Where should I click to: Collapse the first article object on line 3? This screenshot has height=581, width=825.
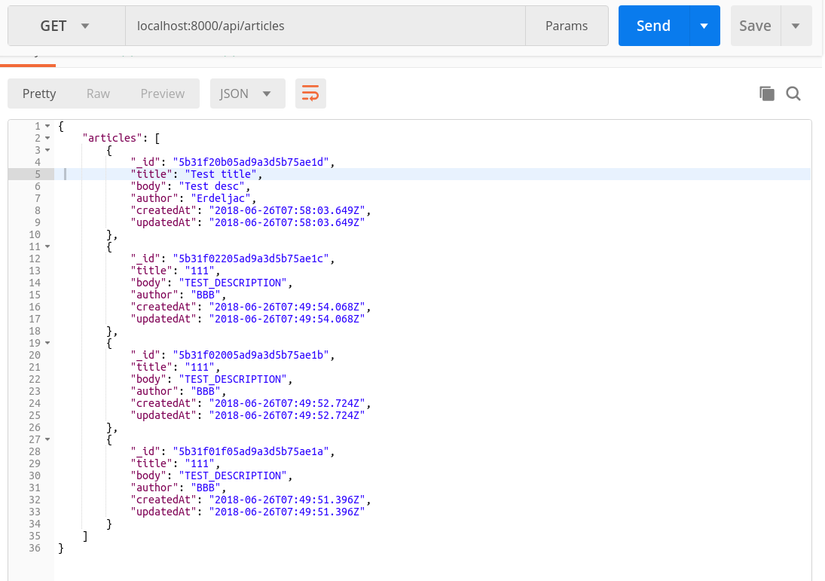point(47,150)
